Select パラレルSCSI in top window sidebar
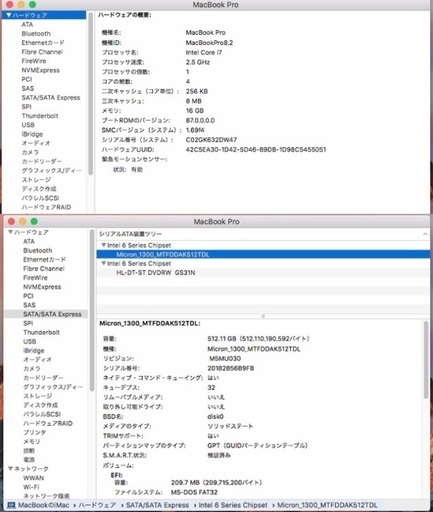Image resolution: width=433 pixels, height=512 pixels. pos(40,198)
